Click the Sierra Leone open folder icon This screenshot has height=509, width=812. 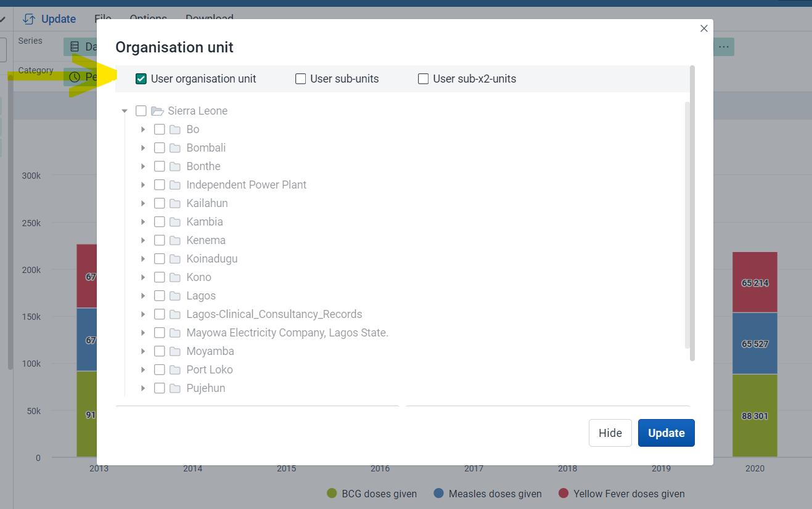(x=157, y=111)
